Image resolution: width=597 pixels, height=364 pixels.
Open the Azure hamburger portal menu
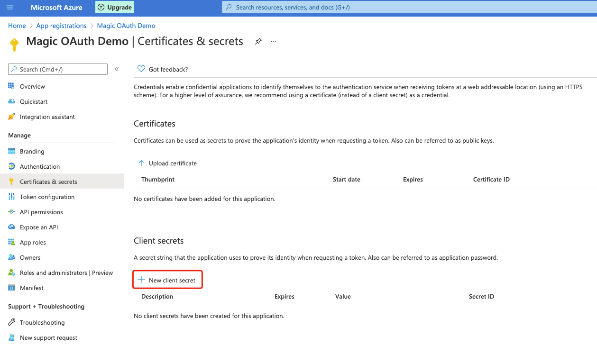click(10, 7)
